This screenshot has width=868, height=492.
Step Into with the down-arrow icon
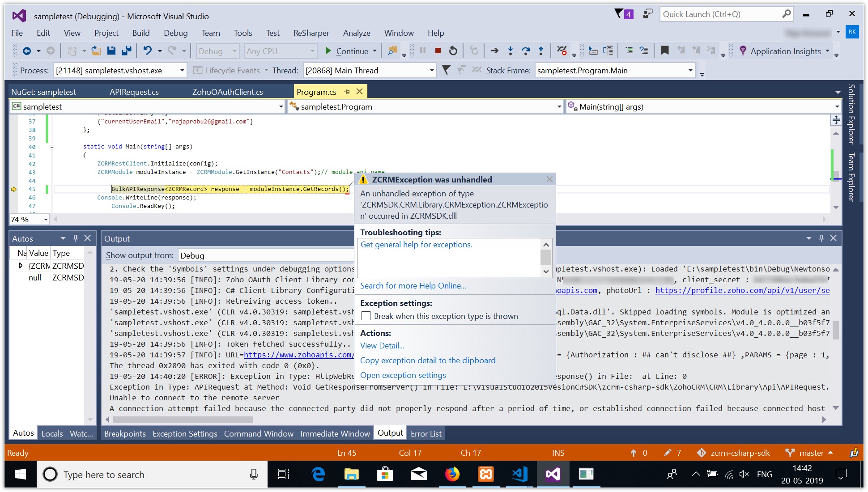[x=510, y=51]
